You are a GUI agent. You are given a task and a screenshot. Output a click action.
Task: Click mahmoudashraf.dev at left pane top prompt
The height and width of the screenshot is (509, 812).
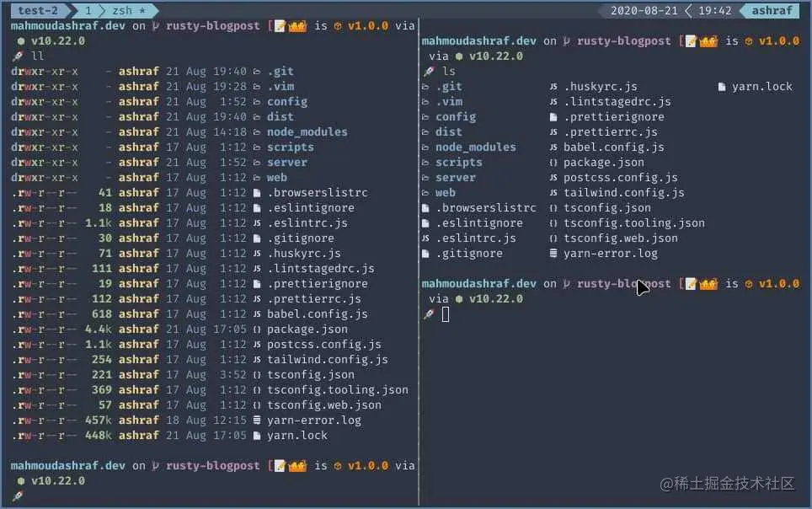pos(68,26)
